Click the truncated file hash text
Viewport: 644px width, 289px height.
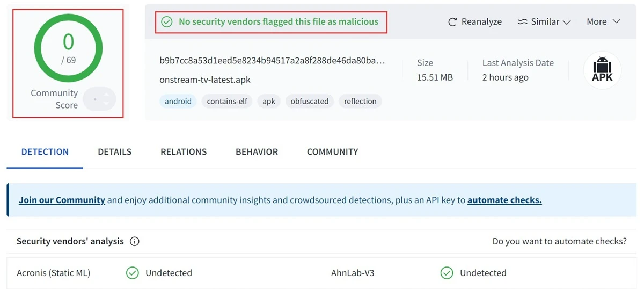(272, 61)
